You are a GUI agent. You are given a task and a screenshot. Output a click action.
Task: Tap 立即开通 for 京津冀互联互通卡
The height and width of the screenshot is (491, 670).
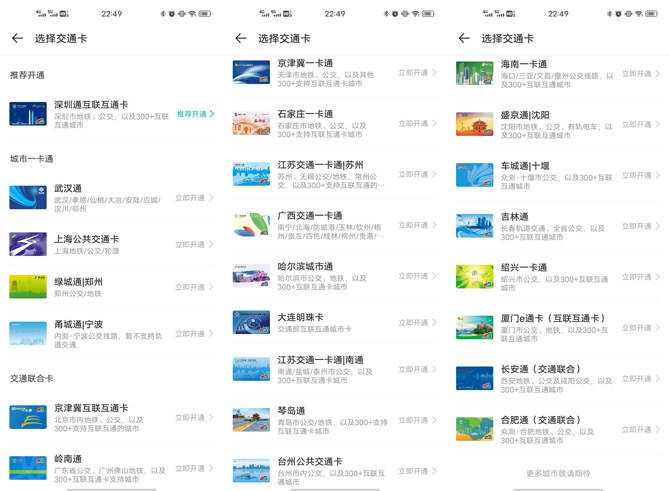point(194,417)
